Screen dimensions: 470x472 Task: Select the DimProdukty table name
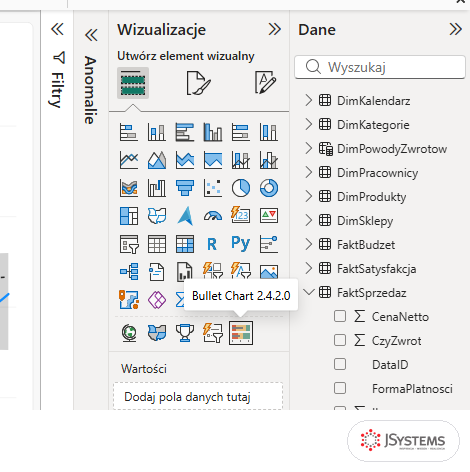(372, 197)
